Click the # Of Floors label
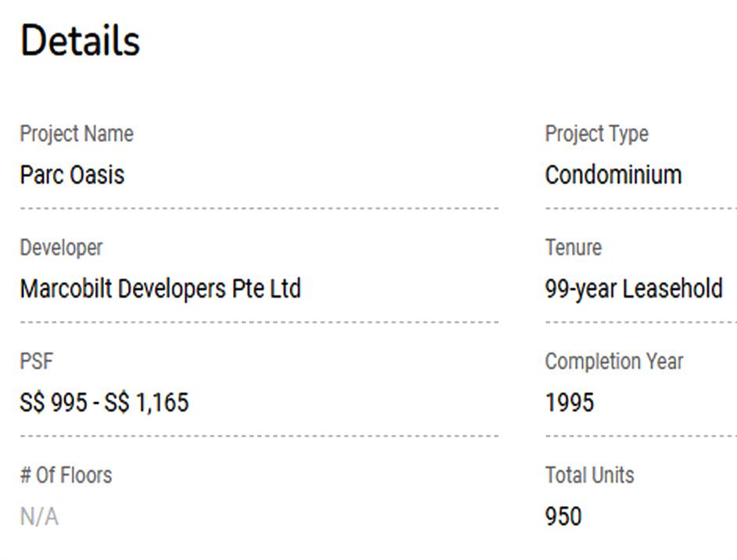 click(66, 475)
